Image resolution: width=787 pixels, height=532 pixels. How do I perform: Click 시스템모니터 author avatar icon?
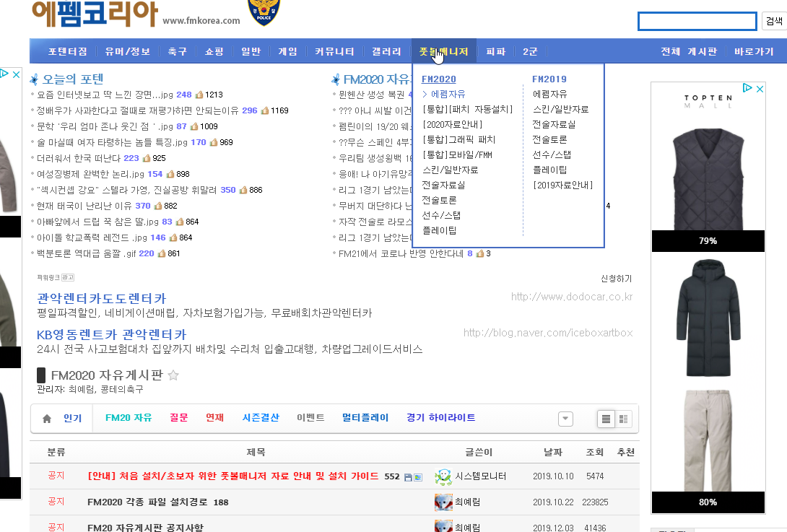coord(443,477)
